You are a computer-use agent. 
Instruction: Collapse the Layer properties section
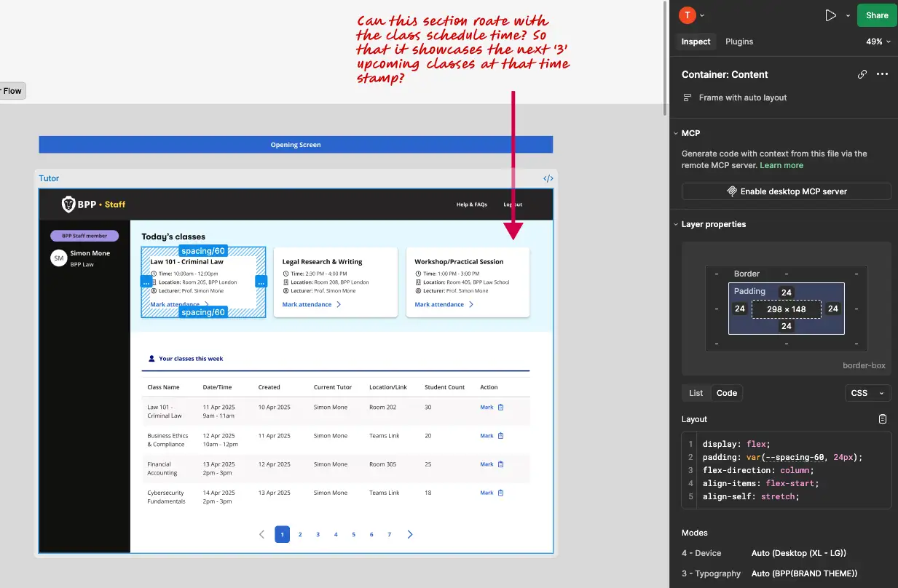(x=675, y=224)
